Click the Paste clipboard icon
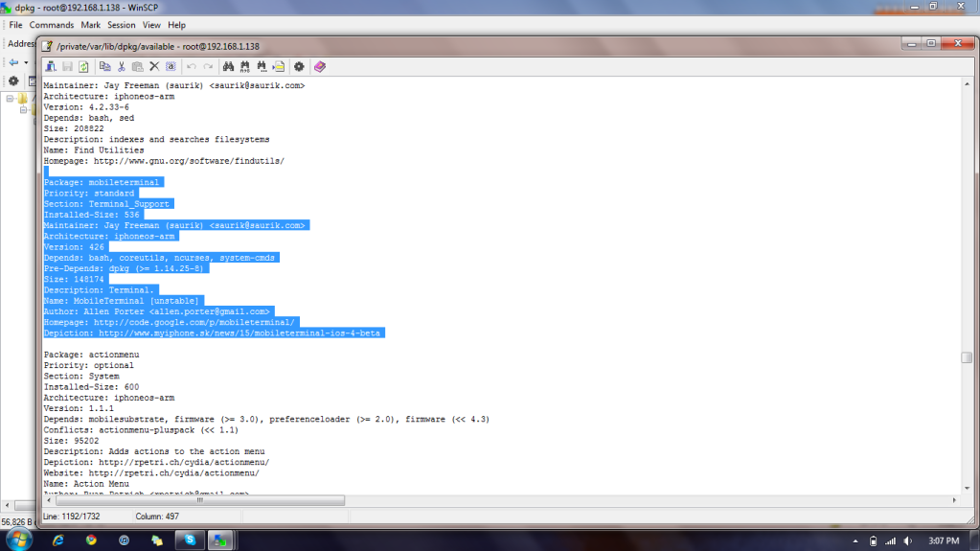 (138, 66)
